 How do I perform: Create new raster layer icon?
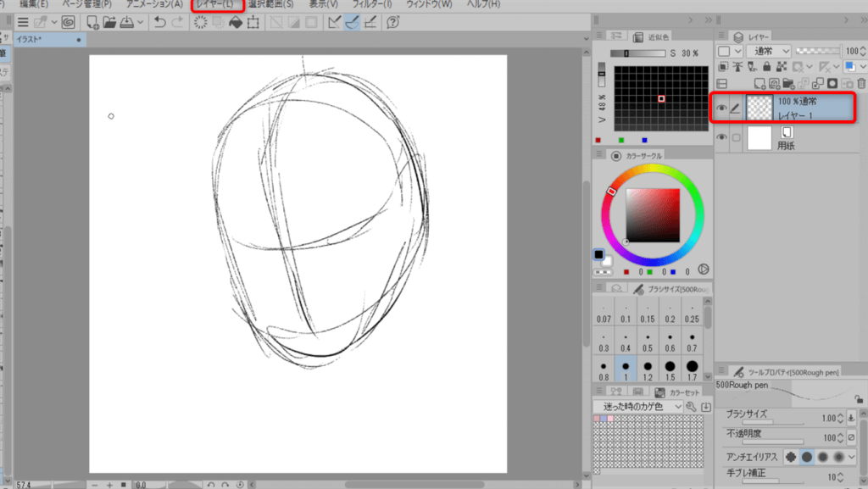coord(759,84)
